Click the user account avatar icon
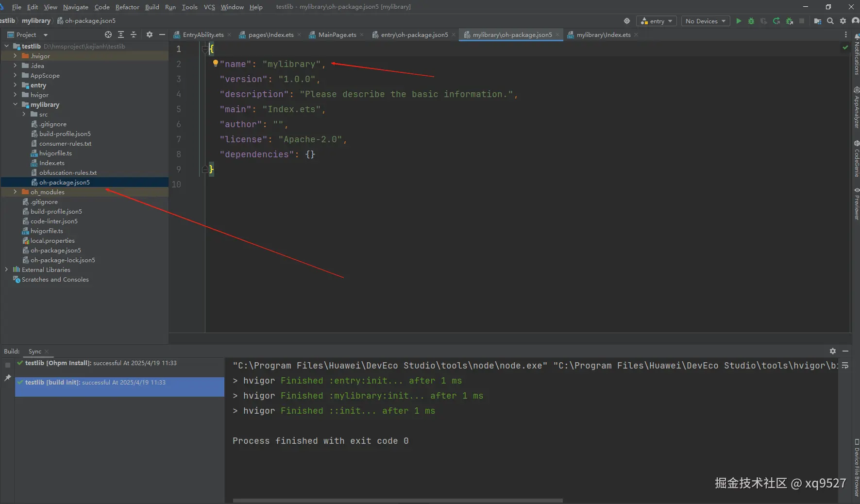The height and width of the screenshot is (504, 860). (x=856, y=21)
